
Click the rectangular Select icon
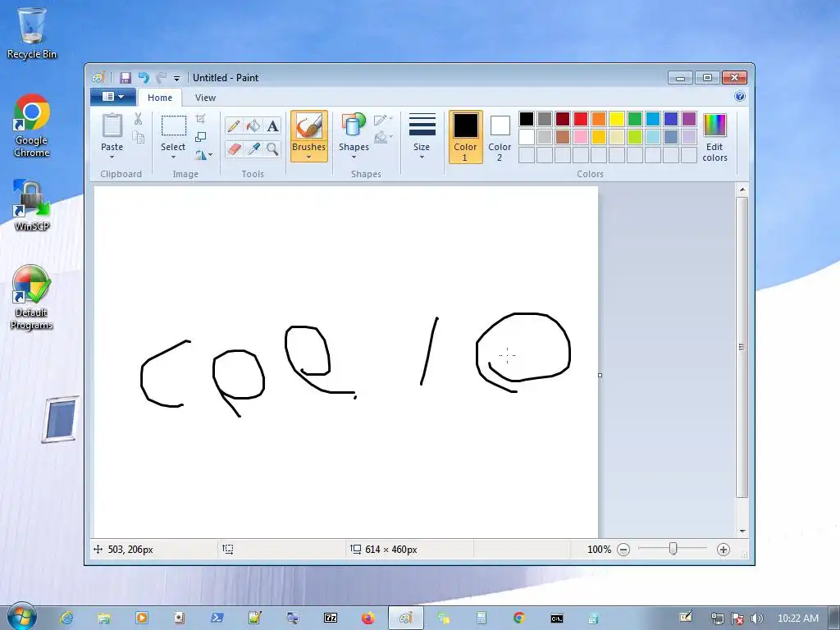tap(174, 126)
